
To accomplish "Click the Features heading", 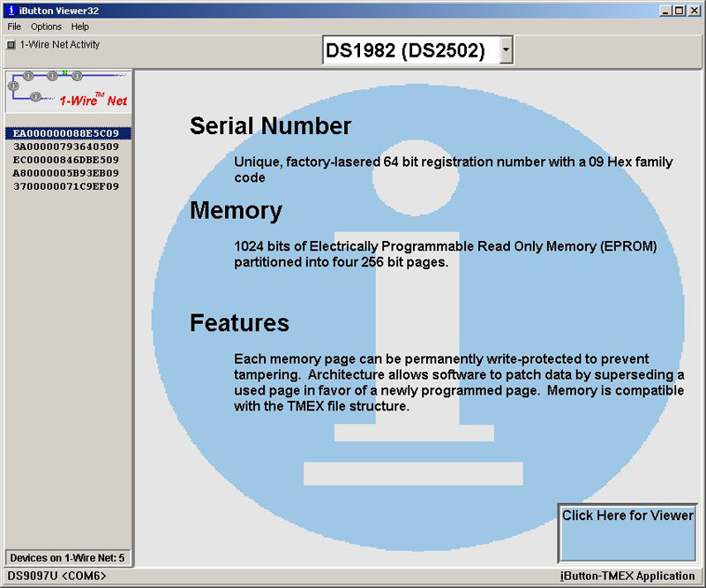I will click(x=239, y=322).
